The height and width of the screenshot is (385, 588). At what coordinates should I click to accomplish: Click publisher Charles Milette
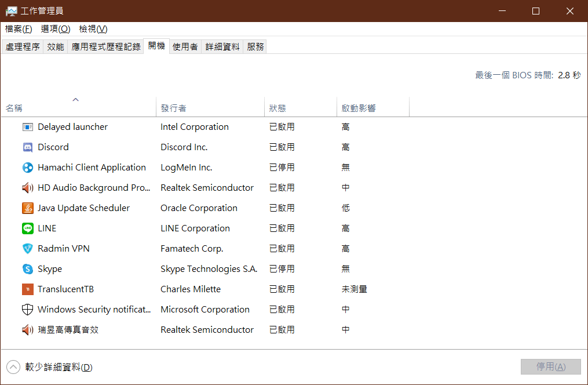191,289
